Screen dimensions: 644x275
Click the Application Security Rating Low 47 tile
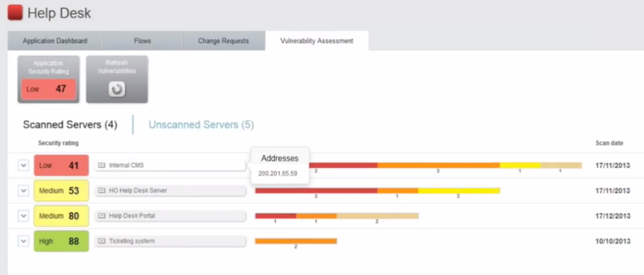click(x=48, y=79)
